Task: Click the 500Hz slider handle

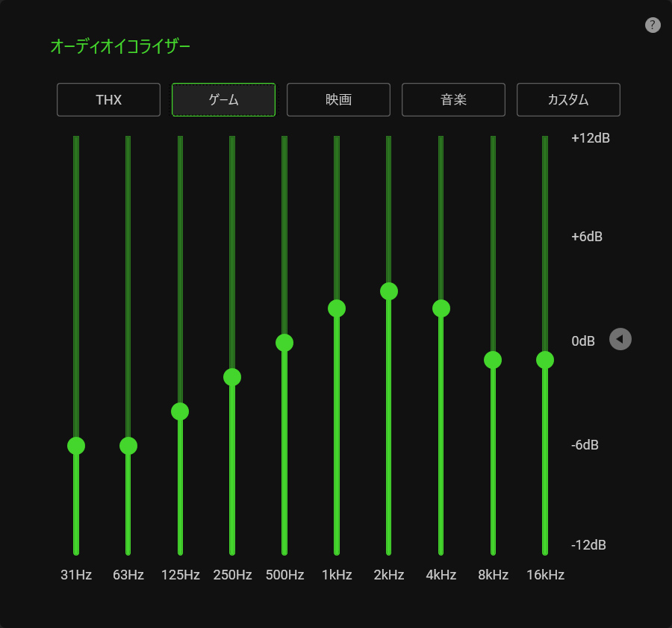Action: point(284,343)
